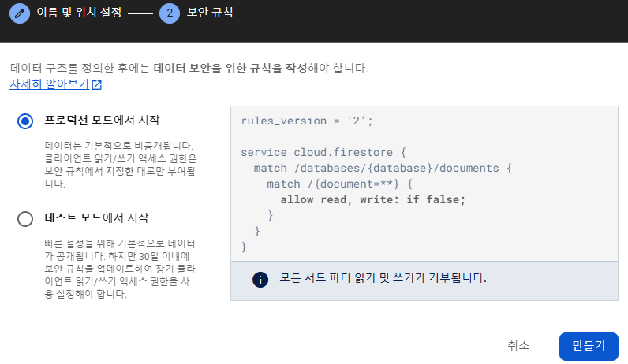The height and width of the screenshot is (364, 628).
Task: Click the match /{document=**} code line
Action: pos(339,184)
